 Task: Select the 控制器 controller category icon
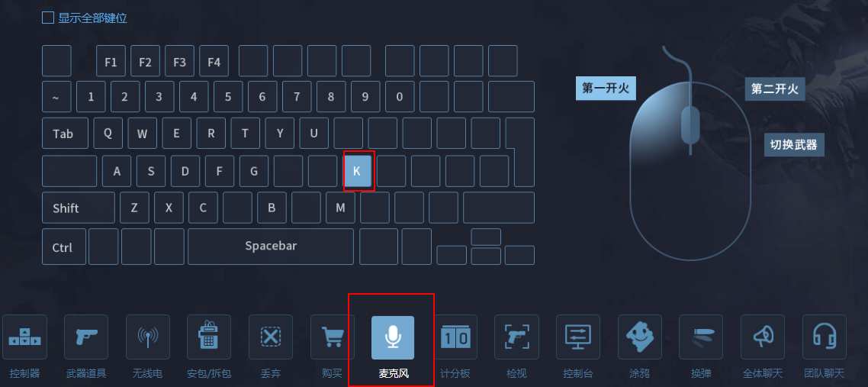[24, 337]
